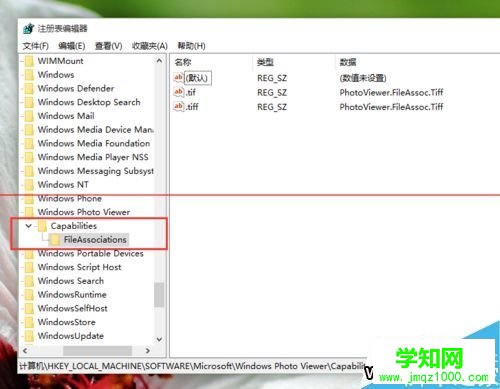The height and width of the screenshot is (389, 500).
Task: Click the registry path in status bar
Action: 192,366
